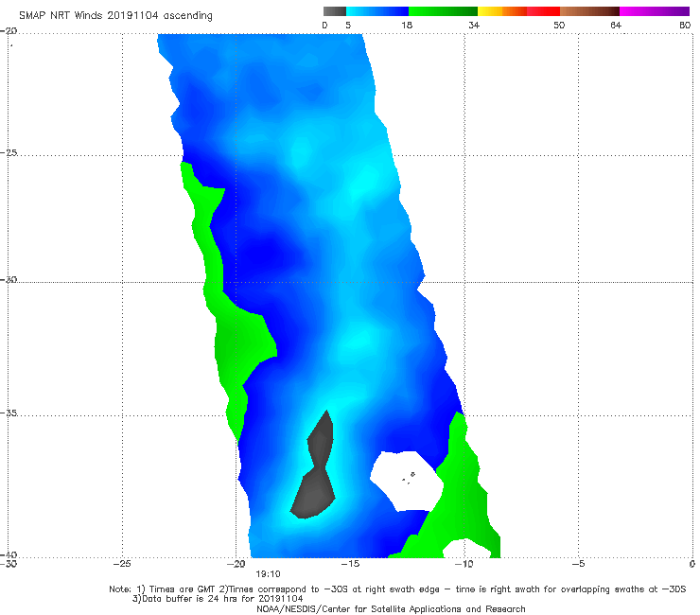Viewport: 700px width, 615px height.
Task: Click the large green wind area near -20 longitude
Action: click(236, 335)
